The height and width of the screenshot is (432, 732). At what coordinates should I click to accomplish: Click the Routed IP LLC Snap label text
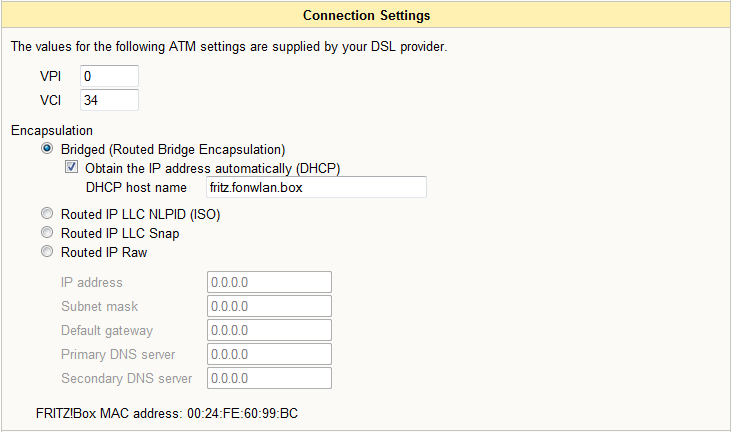[120, 233]
